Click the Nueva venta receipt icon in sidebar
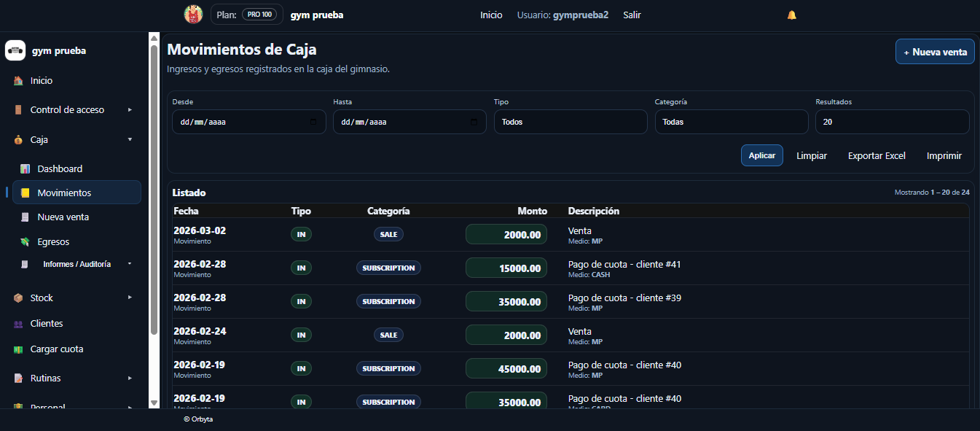980x431 pixels. tap(25, 217)
